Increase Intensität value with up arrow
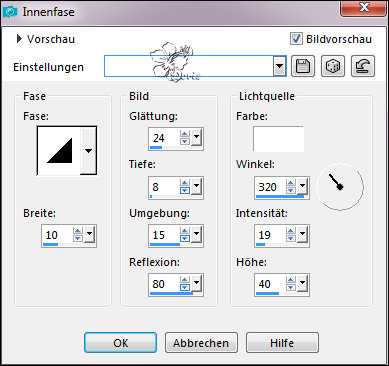389x366 pixels. (x=291, y=231)
